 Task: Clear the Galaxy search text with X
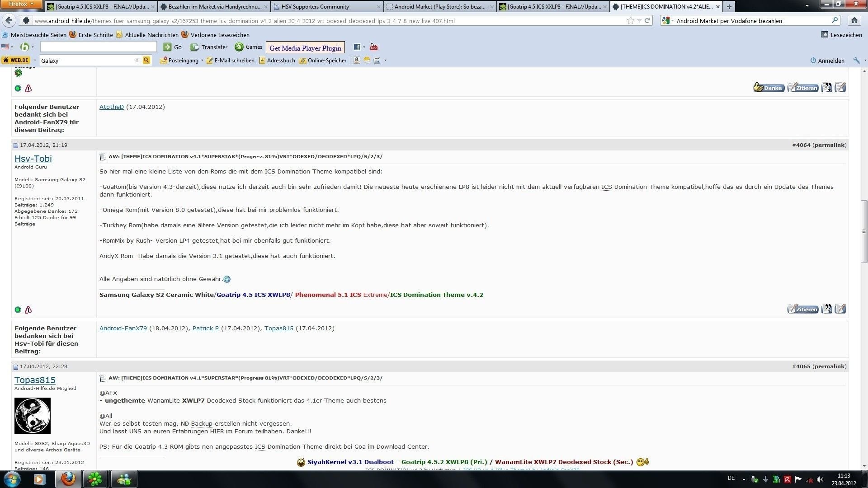click(x=137, y=60)
